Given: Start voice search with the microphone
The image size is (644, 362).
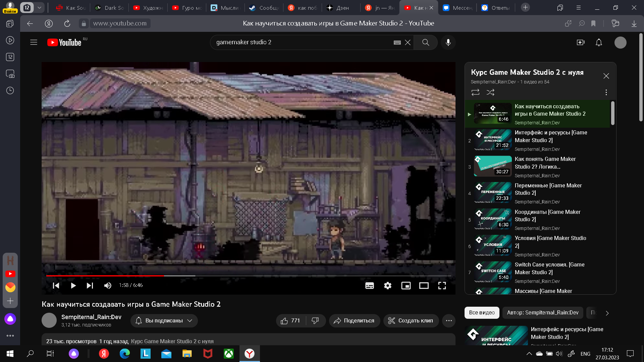Looking at the screenshot, I should [448, 42].
